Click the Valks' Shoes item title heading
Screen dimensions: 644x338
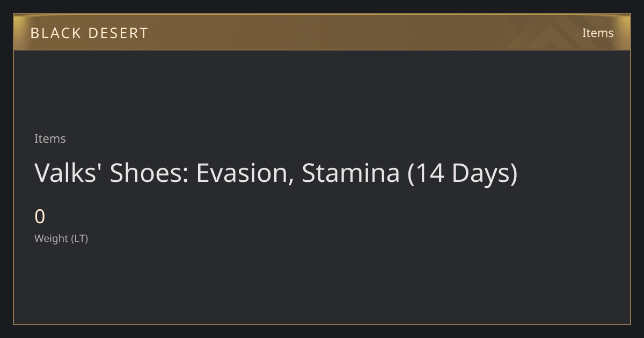click(276, 173)
